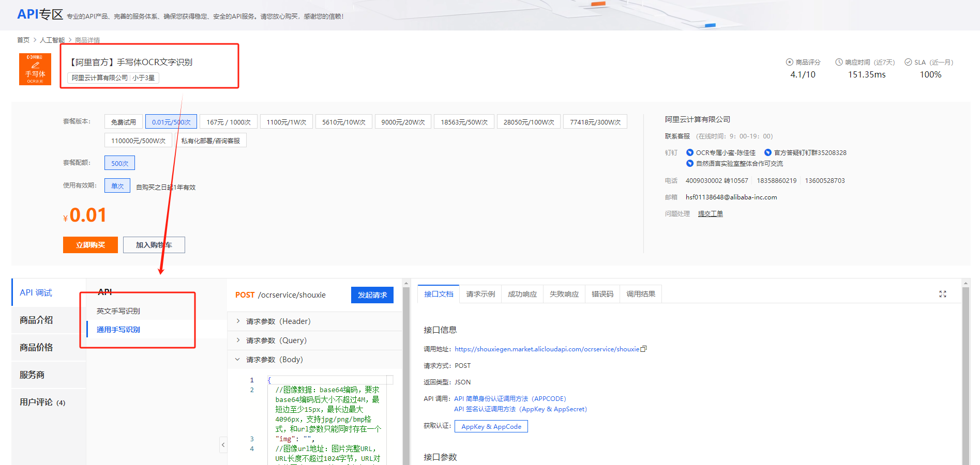Click the handwriting OCR product logo thumbnail

[x=35, y=69]
